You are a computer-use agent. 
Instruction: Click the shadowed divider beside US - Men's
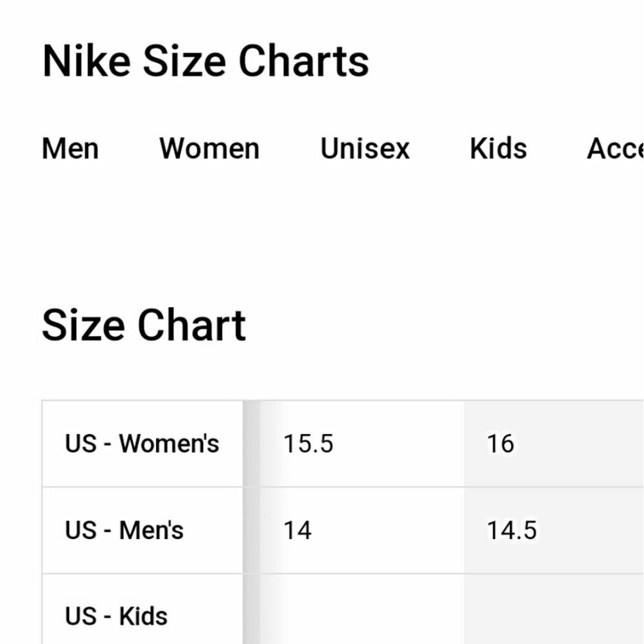click(x=252, y=530)
